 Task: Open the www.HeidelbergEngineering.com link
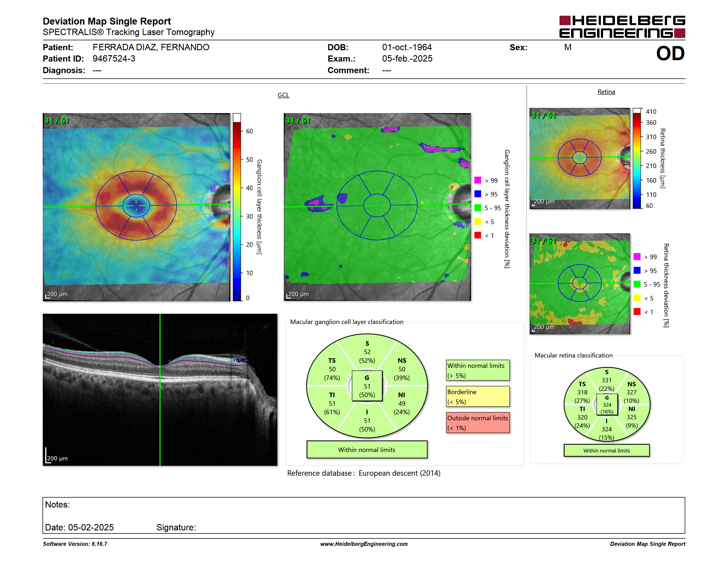point(364,544)
